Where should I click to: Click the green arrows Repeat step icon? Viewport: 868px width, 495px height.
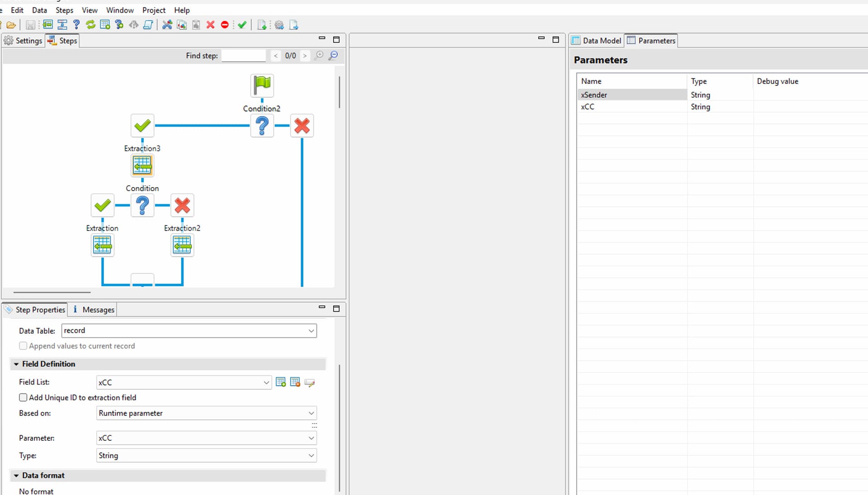click(91, 25)
